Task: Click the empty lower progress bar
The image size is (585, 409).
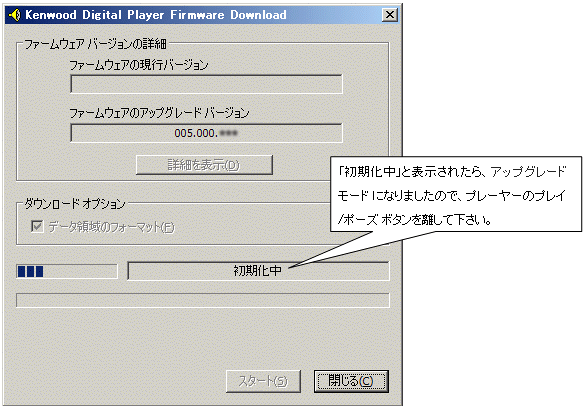Action: tap(203, 300)
